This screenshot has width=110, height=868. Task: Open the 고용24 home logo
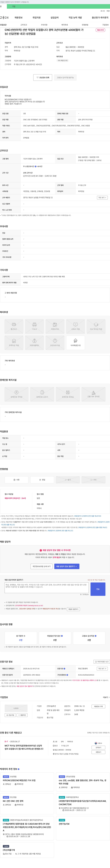4,17
